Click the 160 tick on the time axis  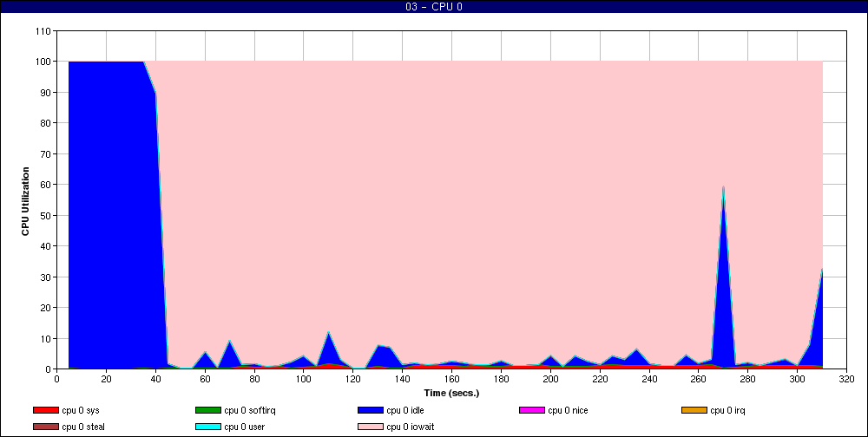coord(451,379)
